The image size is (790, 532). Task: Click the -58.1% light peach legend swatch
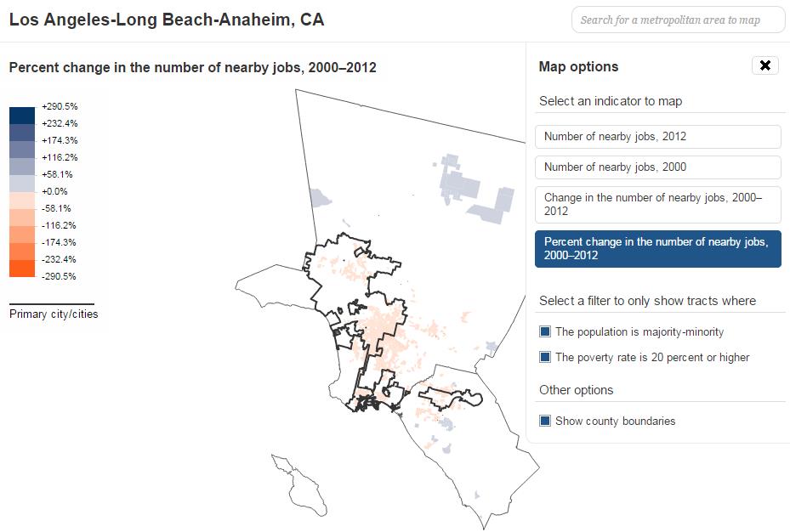coord(22,201)
